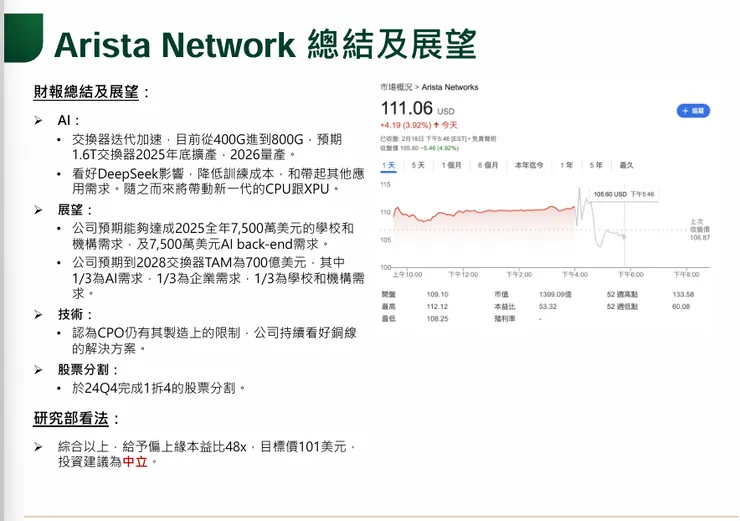
Task: Open the 6個月 chart range tab
Action: tap(488, 165)
